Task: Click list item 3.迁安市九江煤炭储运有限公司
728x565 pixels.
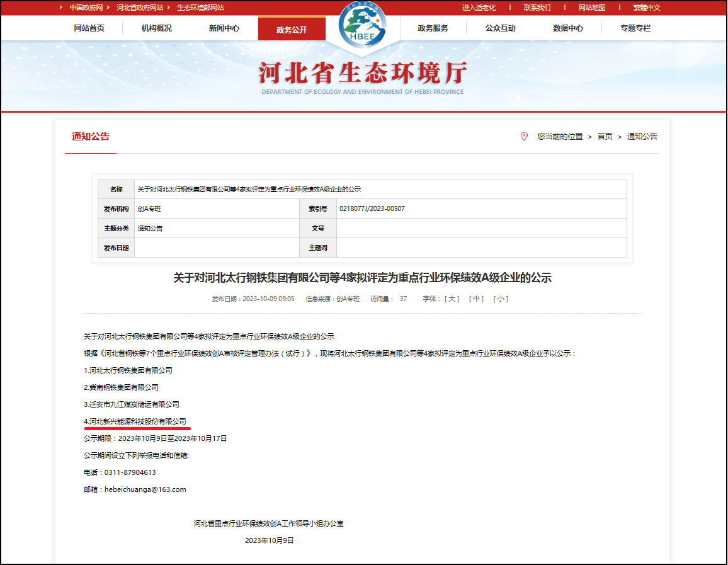Action: coord(132,404)
